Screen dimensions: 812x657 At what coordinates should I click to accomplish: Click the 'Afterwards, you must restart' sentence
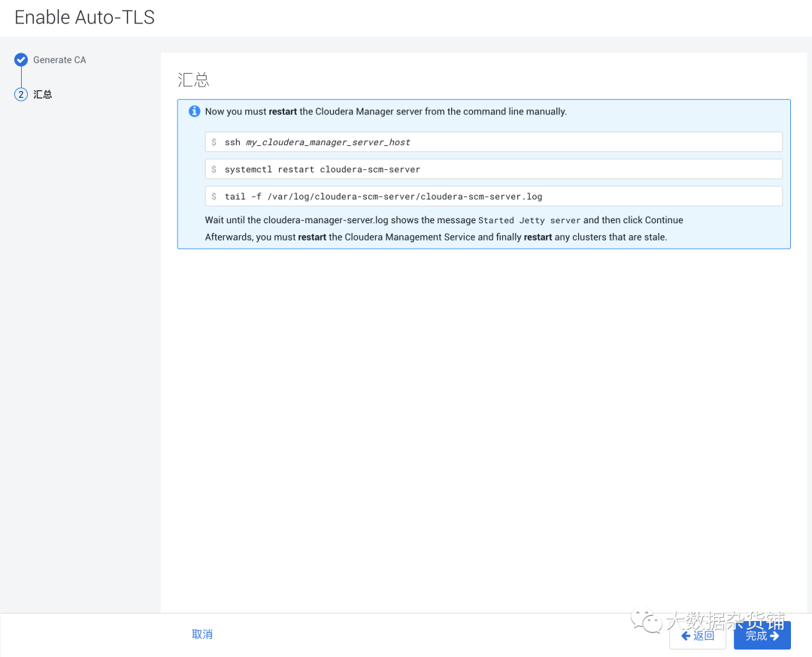tap(436, 237)
